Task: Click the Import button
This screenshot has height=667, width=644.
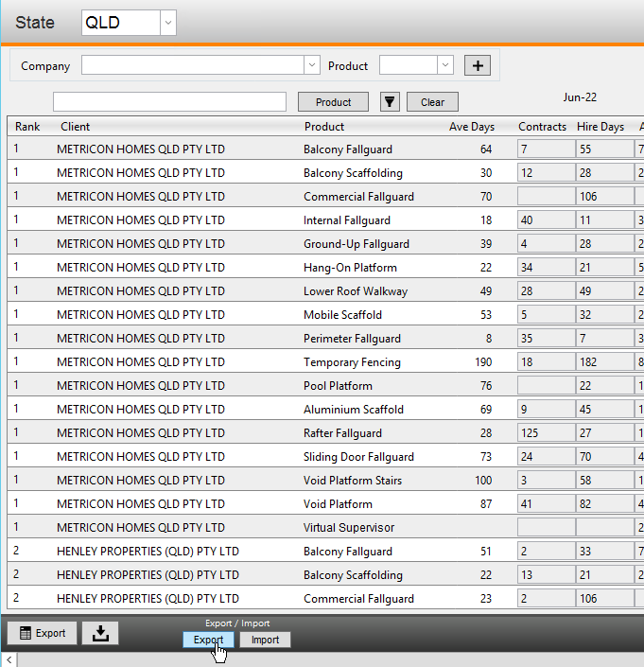Action: point(265,640)
